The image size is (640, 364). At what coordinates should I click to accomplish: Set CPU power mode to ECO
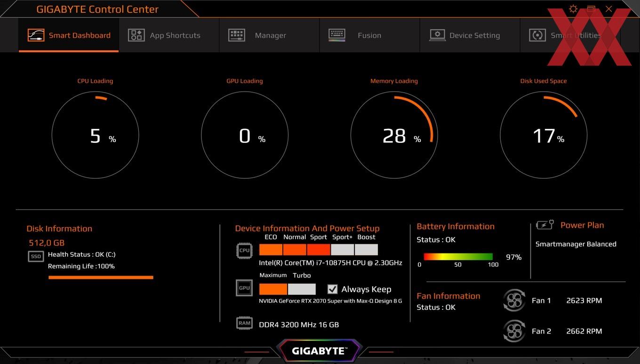[271, 249]
